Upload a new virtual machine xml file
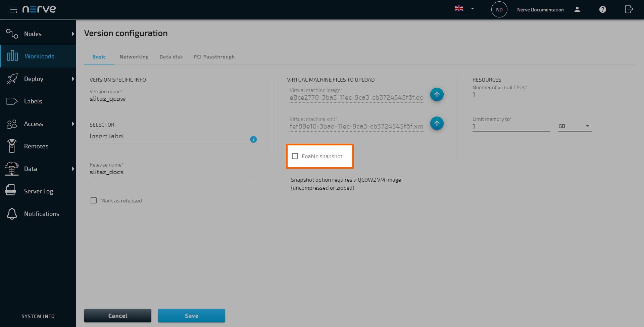The width and height of the screenshot is (644, 327). pyautogui.click(x=437, y=123)
